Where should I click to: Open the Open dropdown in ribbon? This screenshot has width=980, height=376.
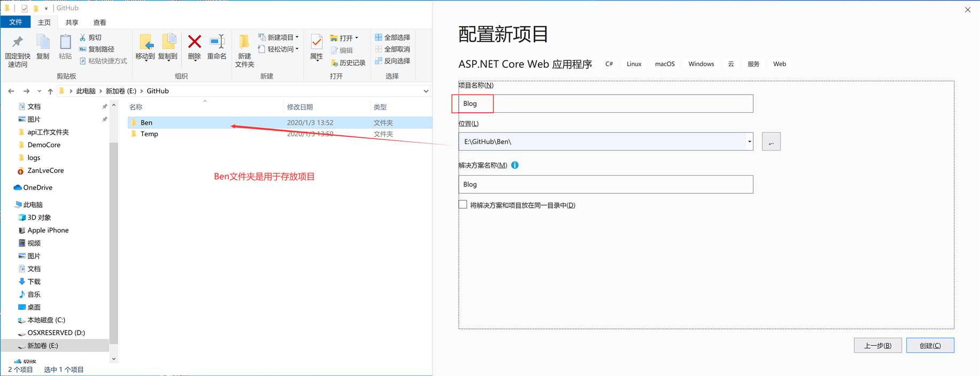tap(344, 38)
